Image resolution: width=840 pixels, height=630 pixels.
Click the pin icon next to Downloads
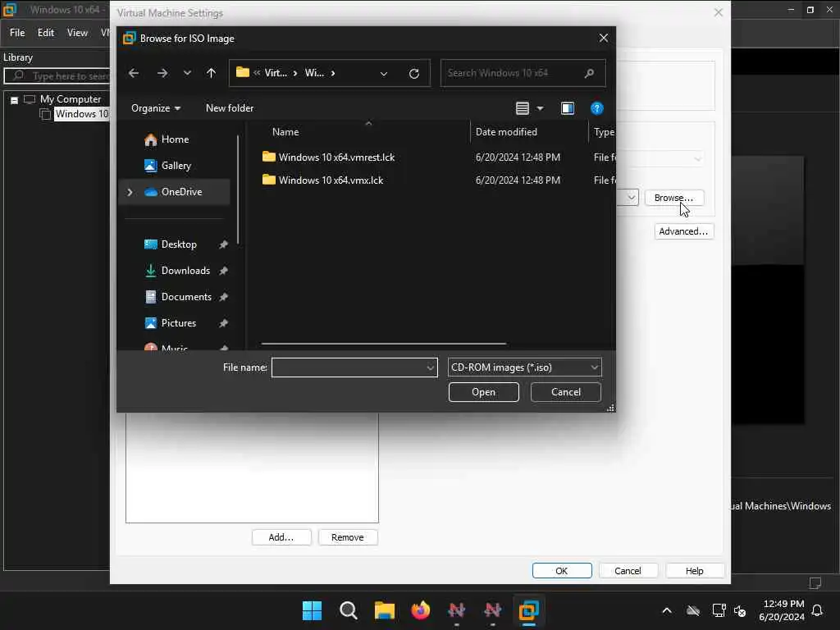[x=223, y=271]
